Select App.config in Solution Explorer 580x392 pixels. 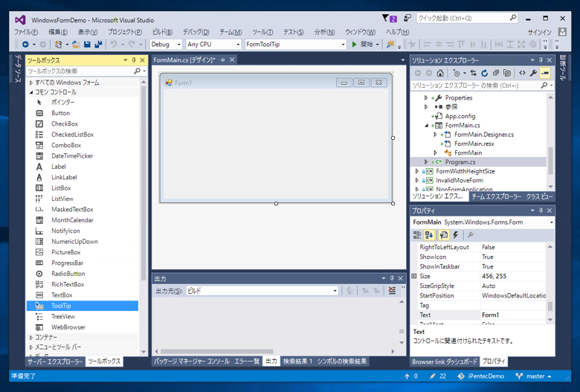(460, 116)
